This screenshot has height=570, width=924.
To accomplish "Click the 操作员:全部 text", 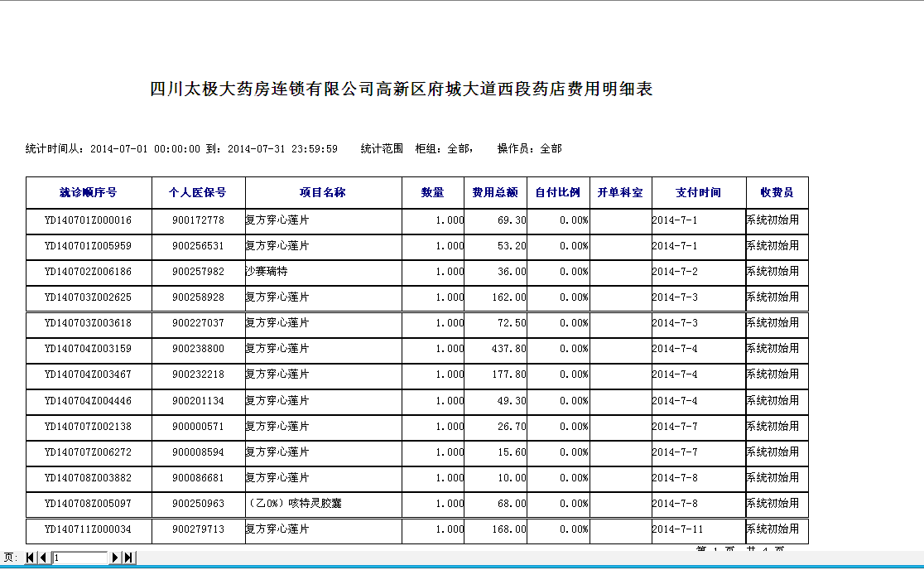I will (529, 148).
